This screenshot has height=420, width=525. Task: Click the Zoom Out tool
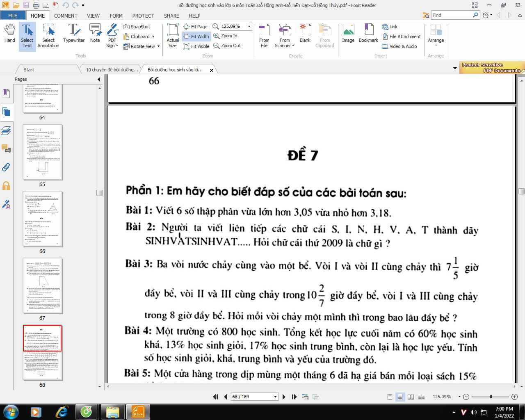tap(227, 46)
